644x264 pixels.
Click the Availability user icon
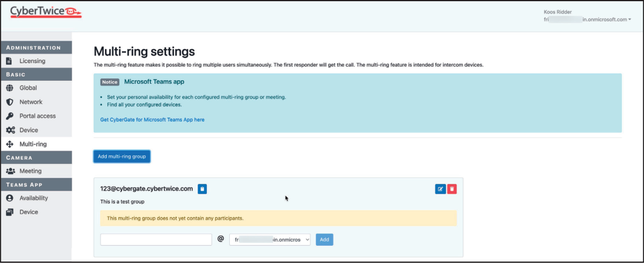pyautogui.click(x=10, y=198)
